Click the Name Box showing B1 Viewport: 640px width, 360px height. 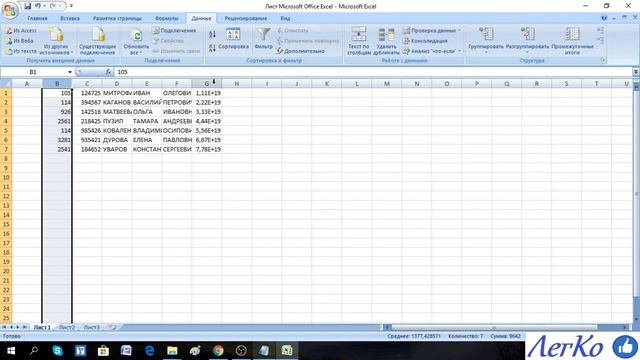pyautogui.click(x=34, y=72)
